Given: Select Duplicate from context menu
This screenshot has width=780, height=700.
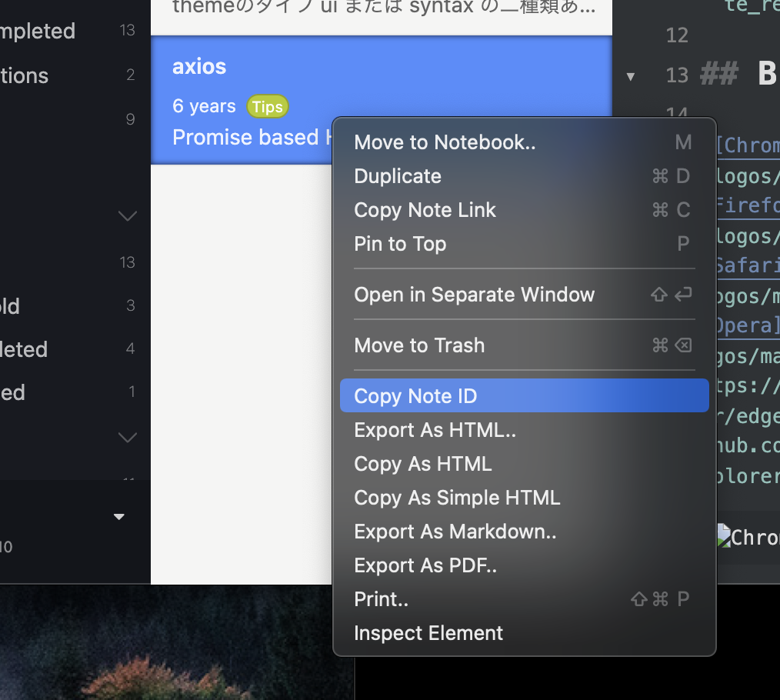Looking at the screenshot, I should point(525,176).
